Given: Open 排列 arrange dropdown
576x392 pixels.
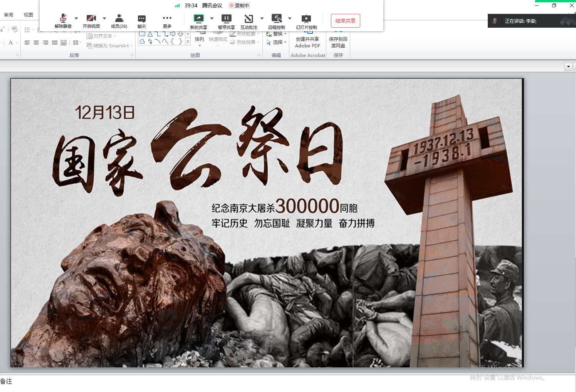Looking at the screenshot, I should [x=200, y=39].
